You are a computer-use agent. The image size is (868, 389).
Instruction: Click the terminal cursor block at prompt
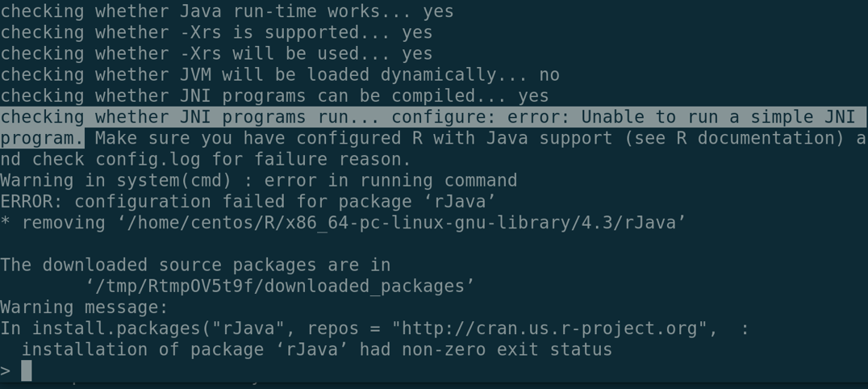(x=27, y=370)
